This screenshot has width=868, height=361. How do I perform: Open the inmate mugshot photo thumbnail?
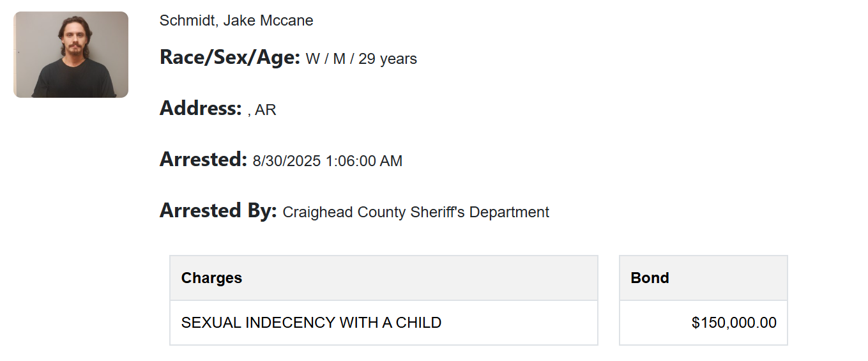click(x=71, y=55)
